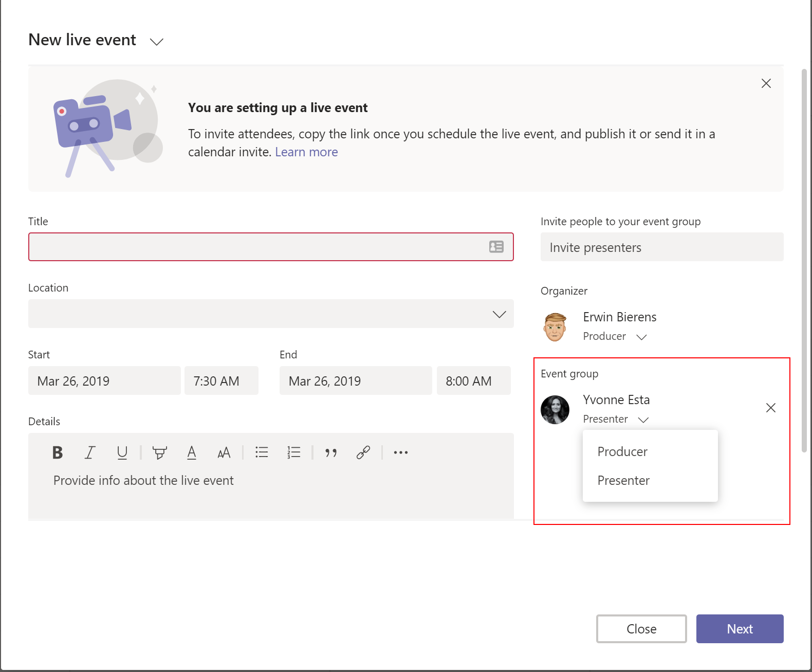Screen dimensions: 812x672
Task: Insert a bulleted list
Action: 262,452
